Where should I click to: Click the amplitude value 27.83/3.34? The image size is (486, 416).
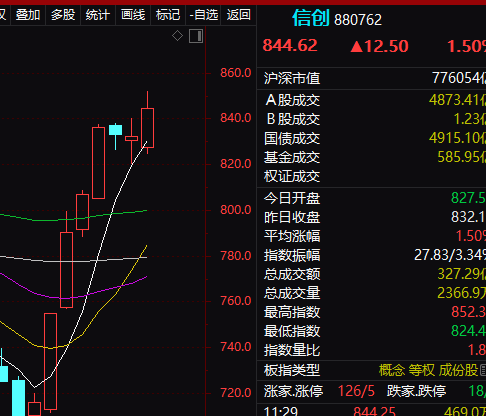(450, 255)
